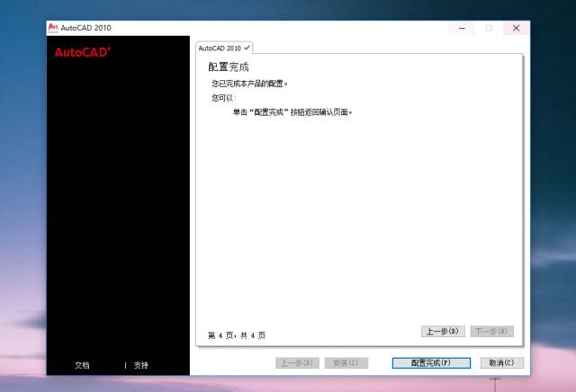Screen dimensions: 576x392
Task: Click the 配置完成 heading text
Action: click(229, 67)
